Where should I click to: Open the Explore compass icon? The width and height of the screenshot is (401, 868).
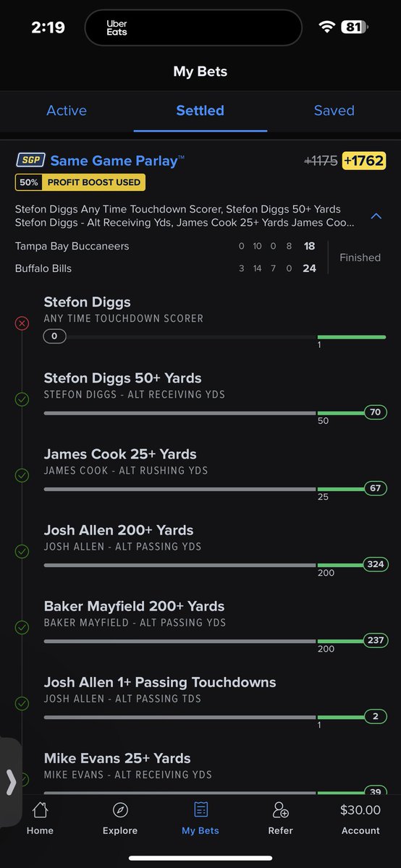click(120, 809)
